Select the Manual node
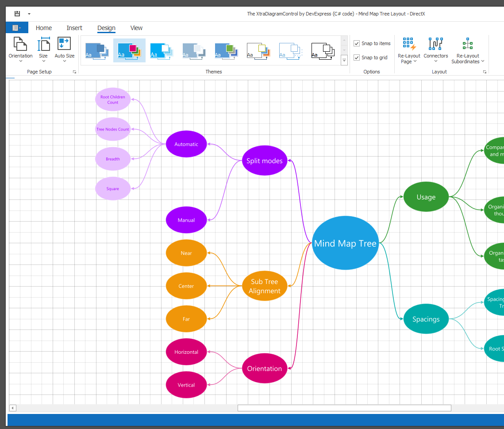The width and height of the screenshot is (504, 429). pos(186,220)
